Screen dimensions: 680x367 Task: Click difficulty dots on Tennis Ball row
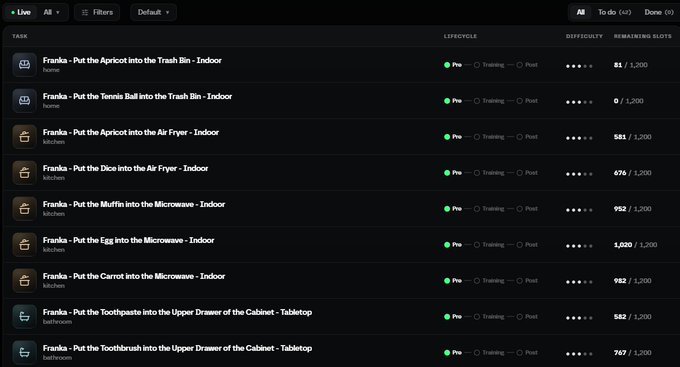click(x=579, y=102)
